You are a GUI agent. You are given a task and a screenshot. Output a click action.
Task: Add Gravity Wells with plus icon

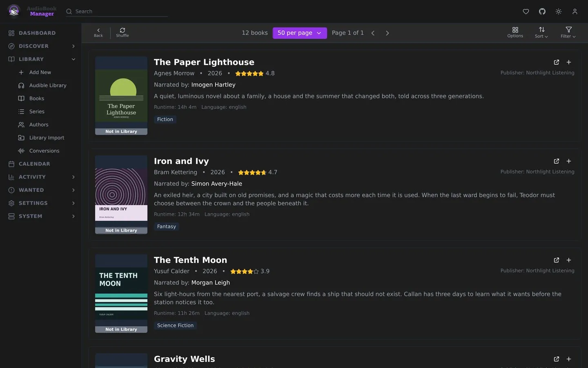pos(569,359)
